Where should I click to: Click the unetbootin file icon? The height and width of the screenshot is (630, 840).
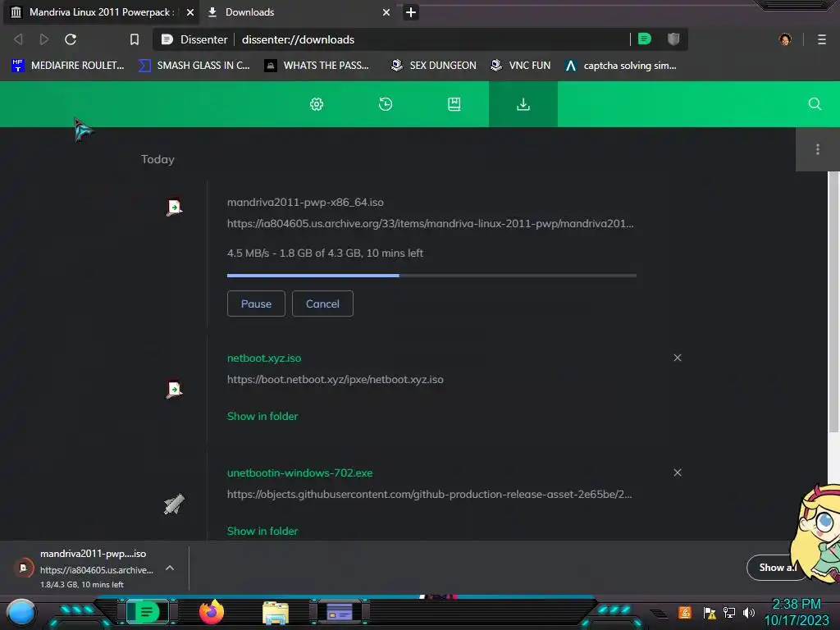[174, 504]
